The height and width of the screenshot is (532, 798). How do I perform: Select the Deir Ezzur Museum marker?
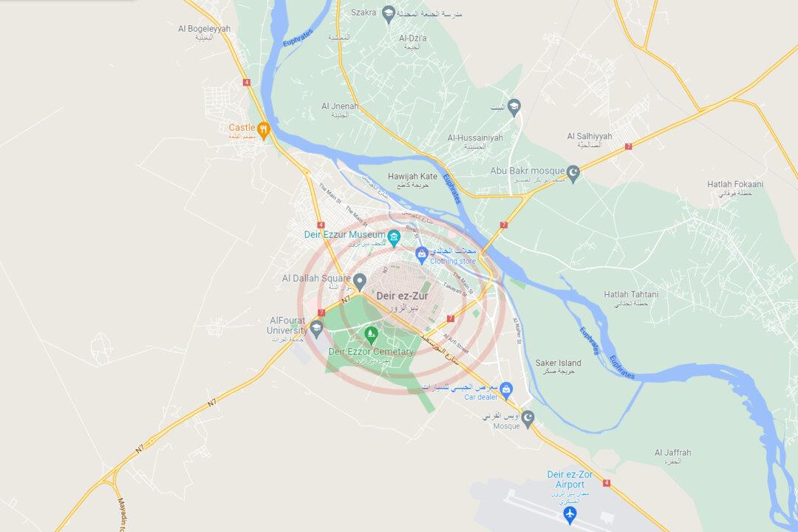[393, 237]
